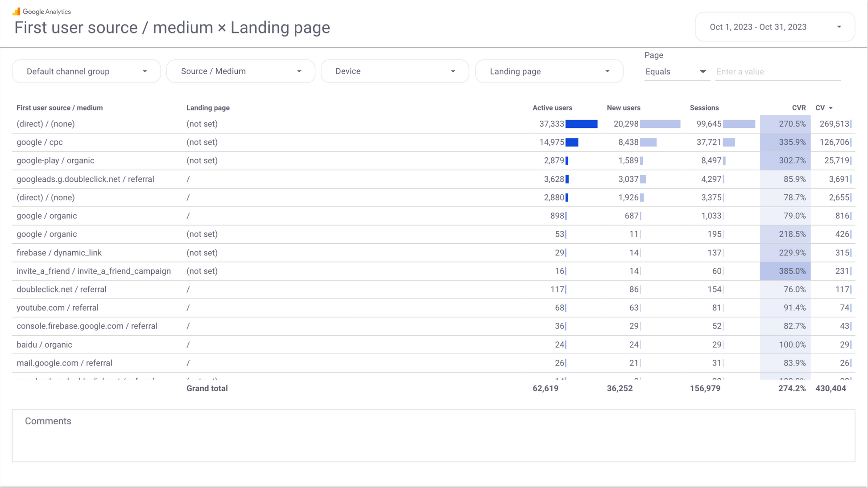
Task: Click the New users column header
Action: click(x=623, y=108)
